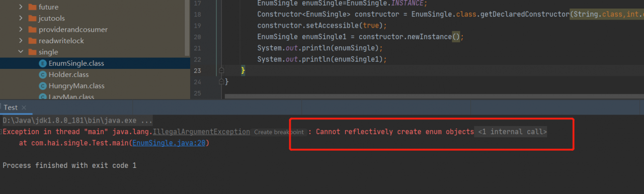The height and width of the screenshot is (194, 644).
Task: Click the java.exe command line text
Action: click(x=77, y=121)
